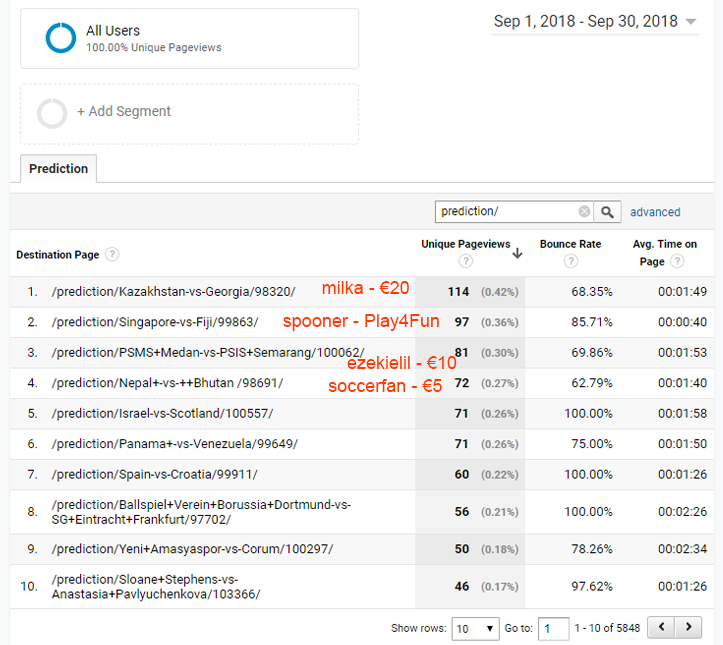Open help icon under Bounce Rate
723x645 pixels.
[570, 262]
